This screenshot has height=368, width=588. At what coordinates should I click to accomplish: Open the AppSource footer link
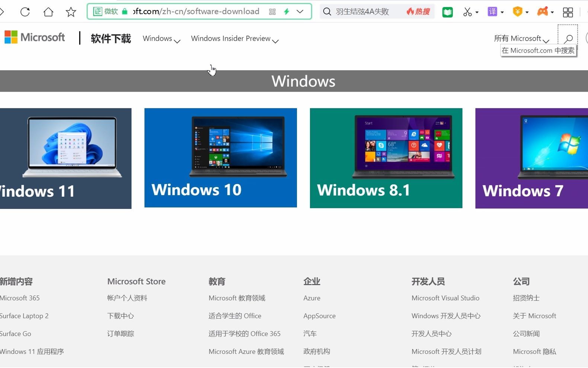click(x=319, y=316)
